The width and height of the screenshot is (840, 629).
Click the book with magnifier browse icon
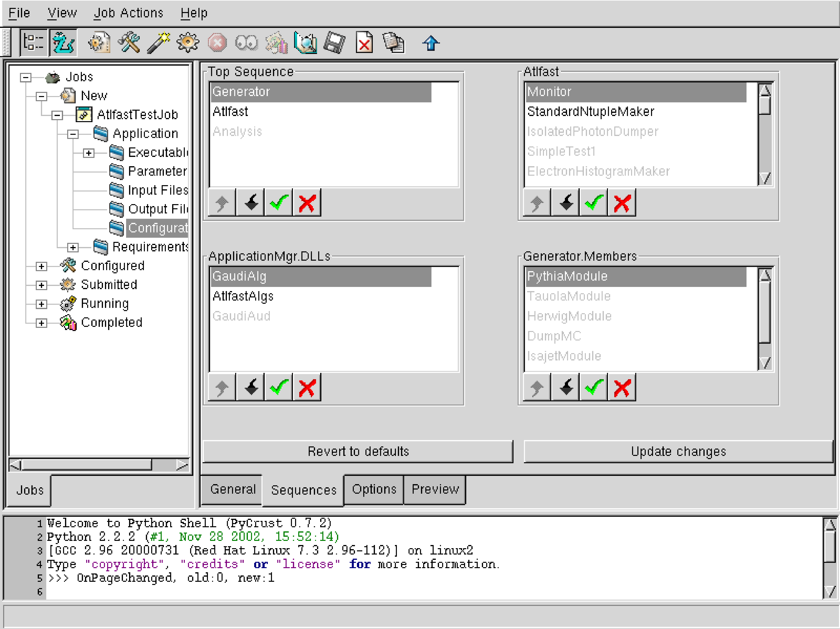coord(305,42)
